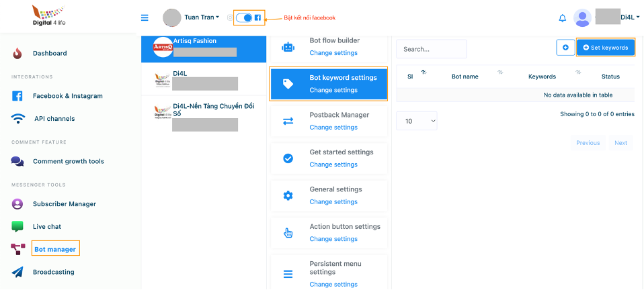Click Change settings under Get started settings

click(333, 164)
